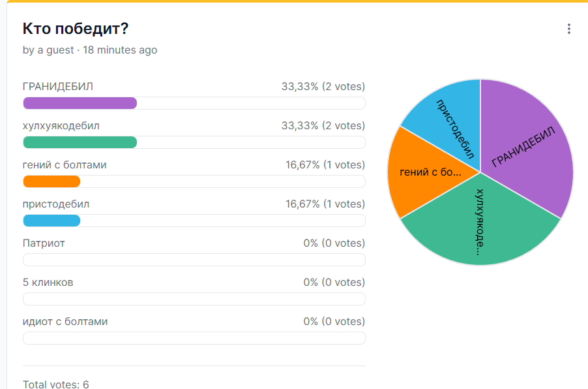This screenshot has width=588, height=389.
Task: Click the empty Патриот result bar
Action: [x=194, y=260]
